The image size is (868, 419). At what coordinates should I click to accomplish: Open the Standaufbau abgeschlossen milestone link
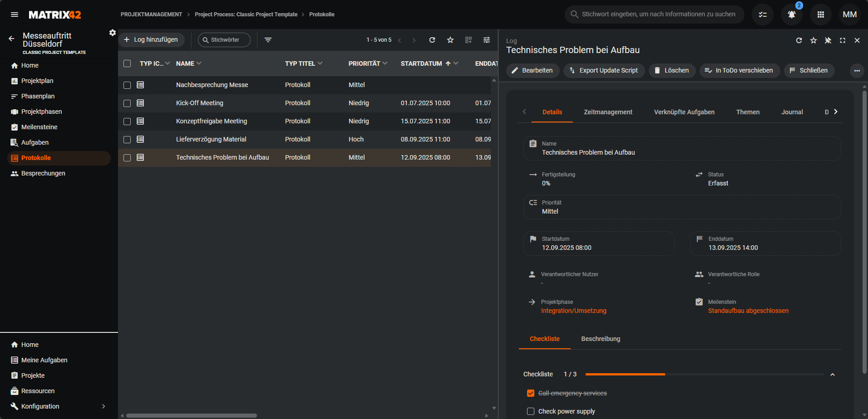point(748,311)
